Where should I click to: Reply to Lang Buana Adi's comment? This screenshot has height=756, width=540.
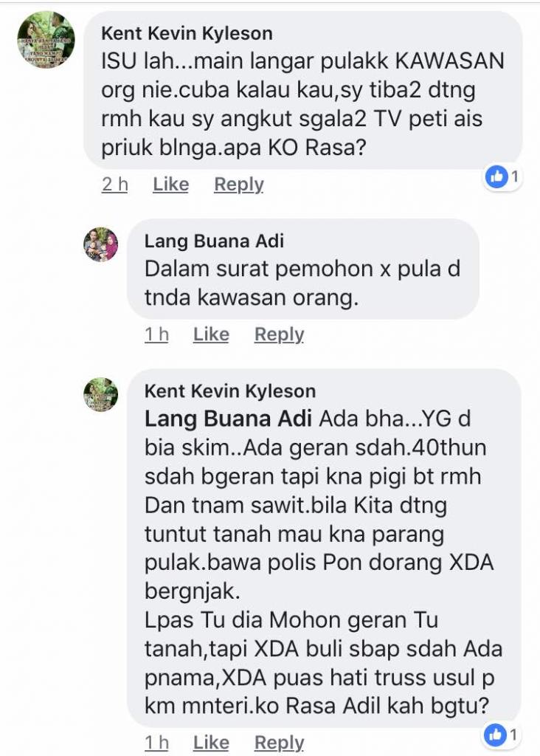(280, 334)
